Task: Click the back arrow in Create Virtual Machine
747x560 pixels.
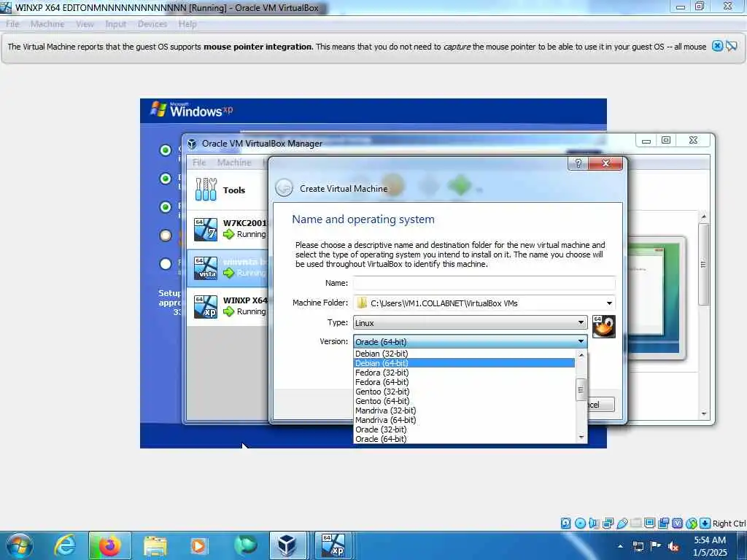Action: (x=285, y=188)
